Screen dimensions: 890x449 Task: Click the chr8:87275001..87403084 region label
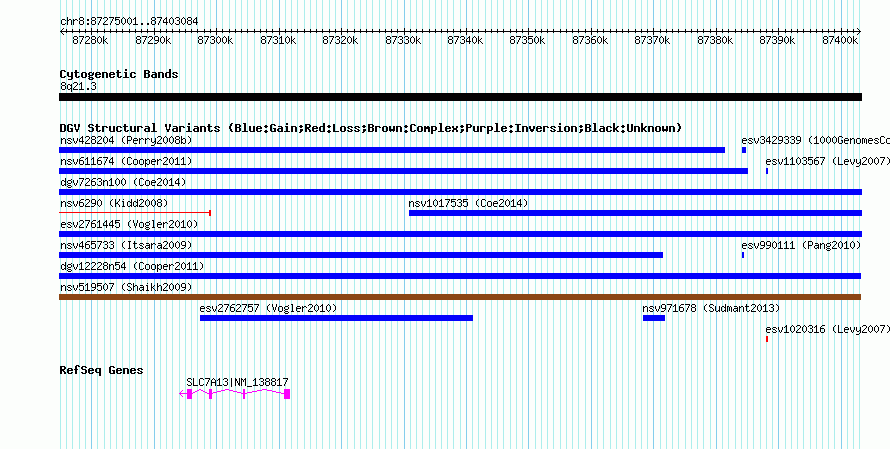point(129,21)
